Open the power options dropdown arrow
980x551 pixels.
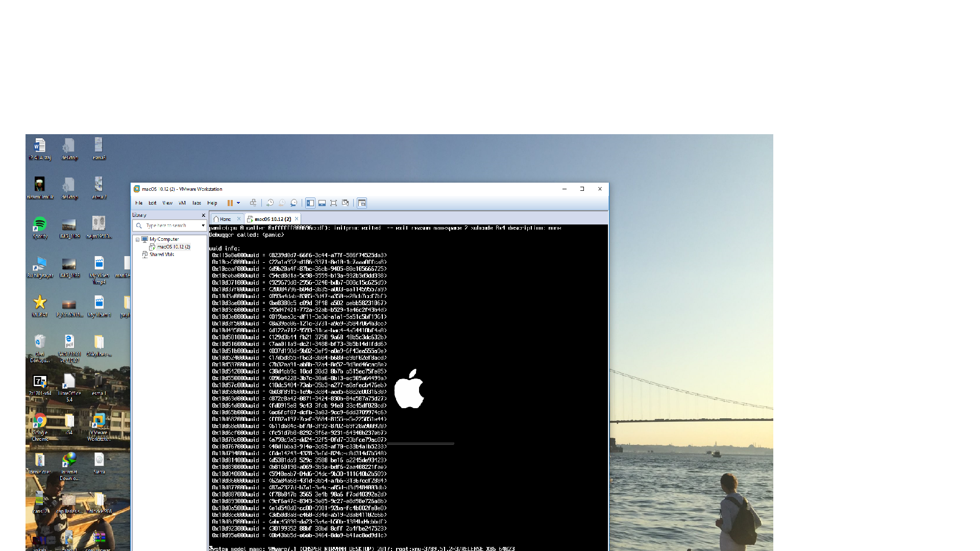(238, 203)
